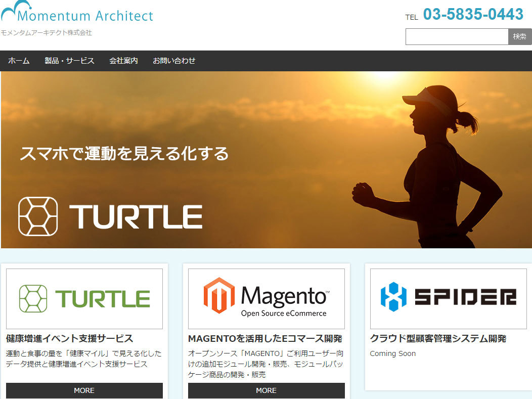Click the スマホで運動を見える化する banner headline
Image resolution: width=532 pixels, height=399 pixels.
[x=124, y=154]
